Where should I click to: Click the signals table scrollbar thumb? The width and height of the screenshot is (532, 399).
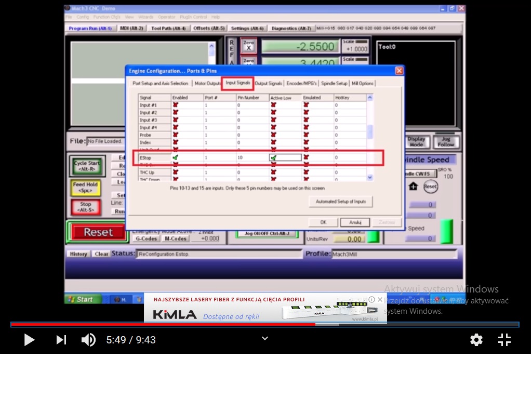point(370,131)
